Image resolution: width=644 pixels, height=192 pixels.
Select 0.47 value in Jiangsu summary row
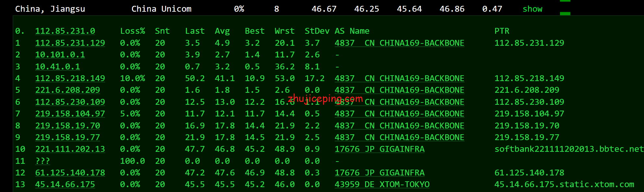click(x=492, y=9)
